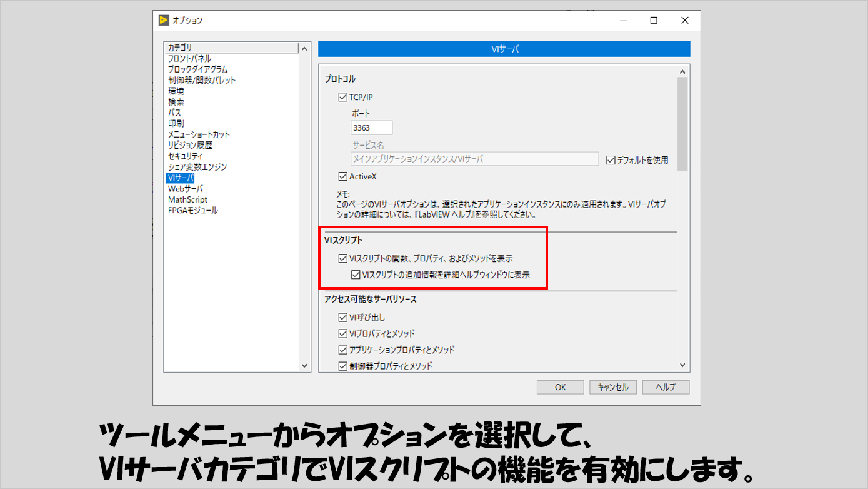Toggle the ActiveX checkbox
This screenshot has width=868, height=489.
[342, 176]
